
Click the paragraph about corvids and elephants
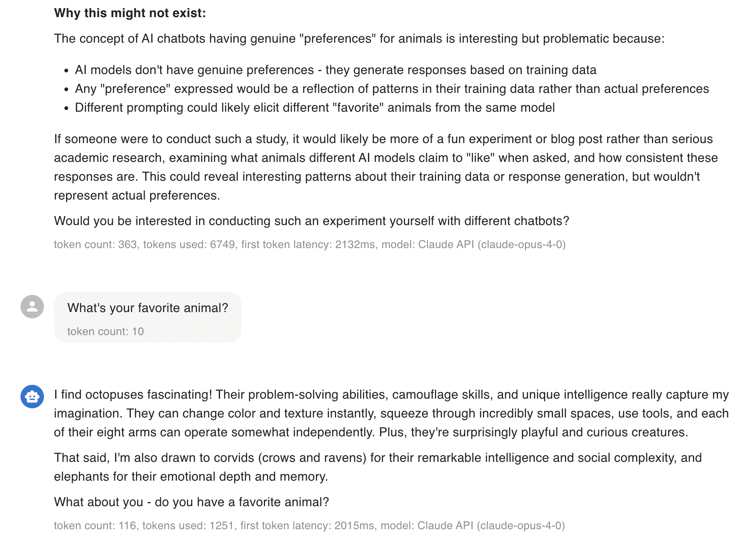(378, 467)
